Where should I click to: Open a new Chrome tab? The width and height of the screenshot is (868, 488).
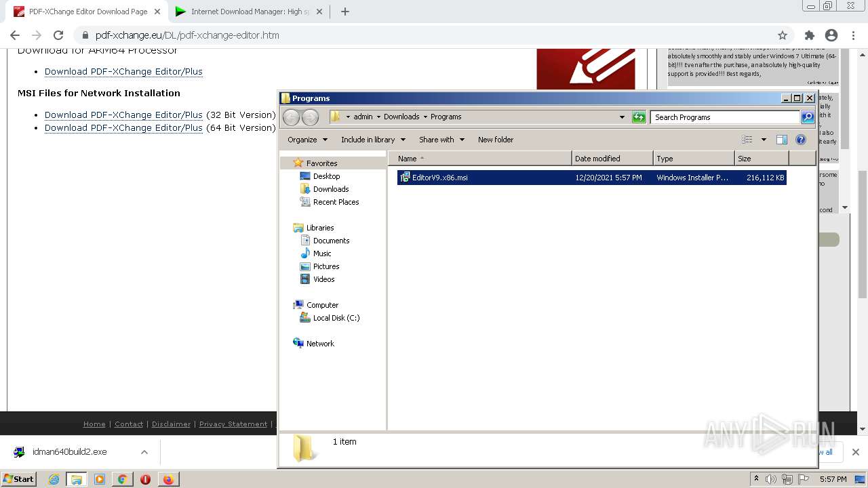(344, 12)
